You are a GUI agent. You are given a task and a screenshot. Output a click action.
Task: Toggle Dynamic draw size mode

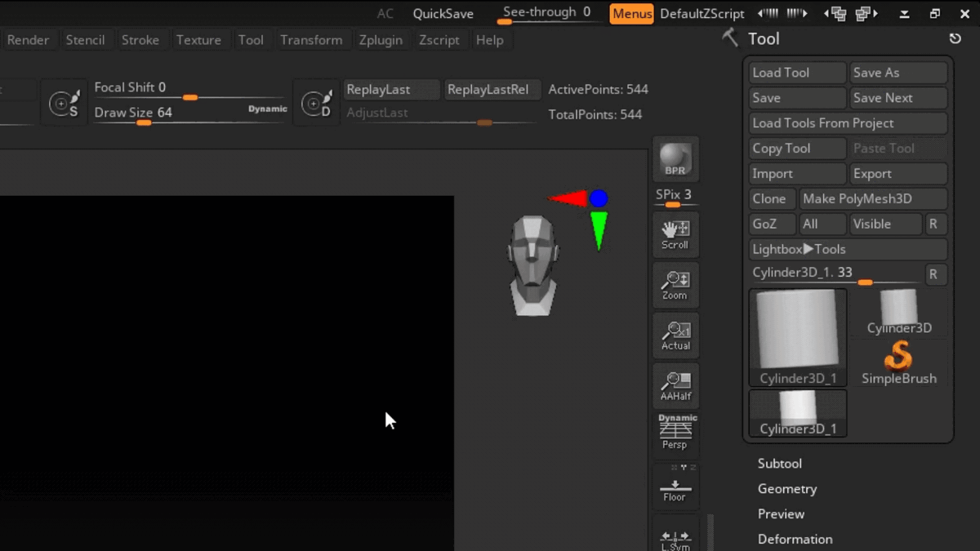click(x=268, y=109)
